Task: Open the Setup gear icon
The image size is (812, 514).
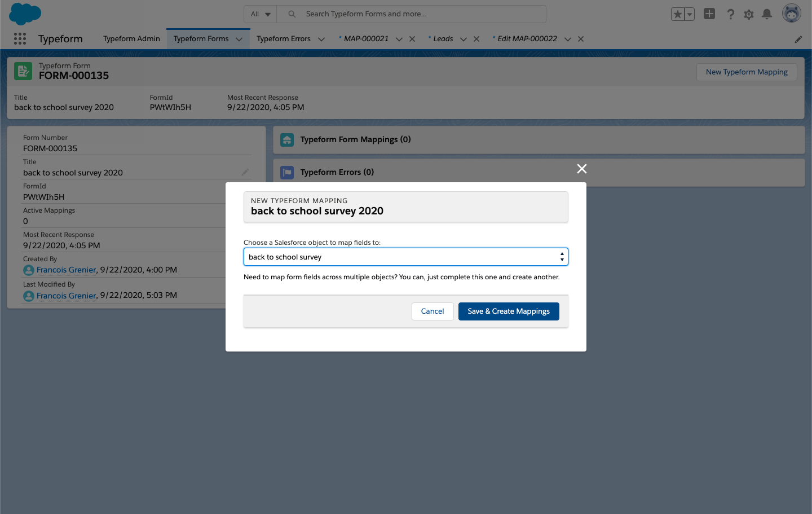Action: 748,14
